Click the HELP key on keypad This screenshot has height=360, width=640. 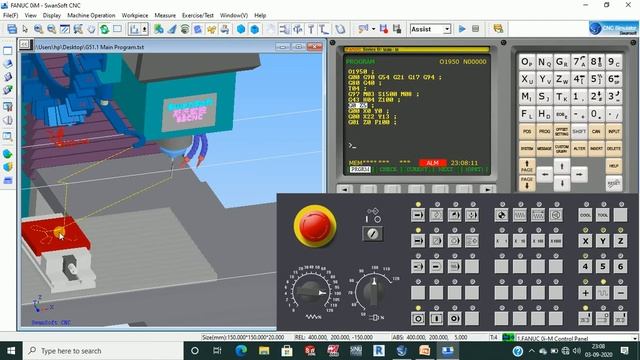613,166
